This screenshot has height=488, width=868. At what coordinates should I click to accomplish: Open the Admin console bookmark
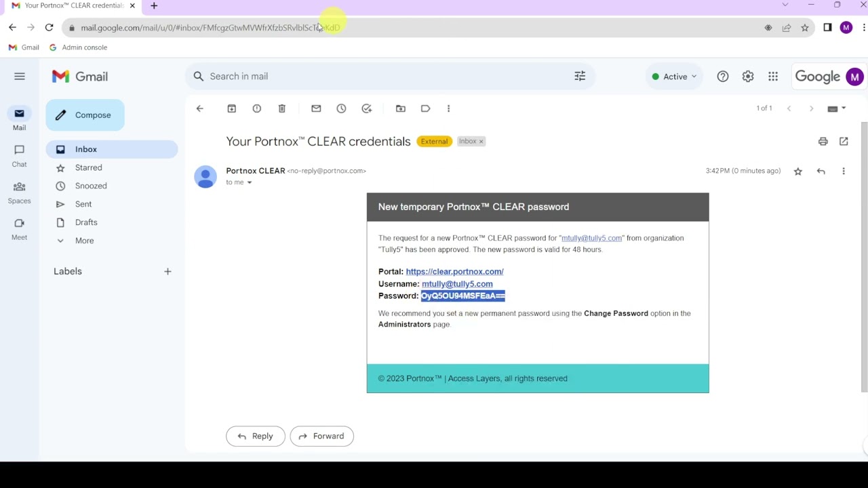tap(78, 47)
